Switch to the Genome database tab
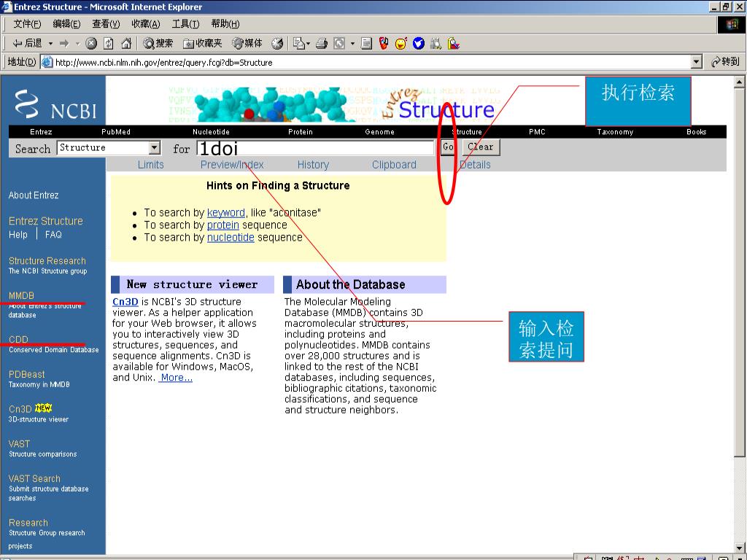 click(x=379, y=132)
